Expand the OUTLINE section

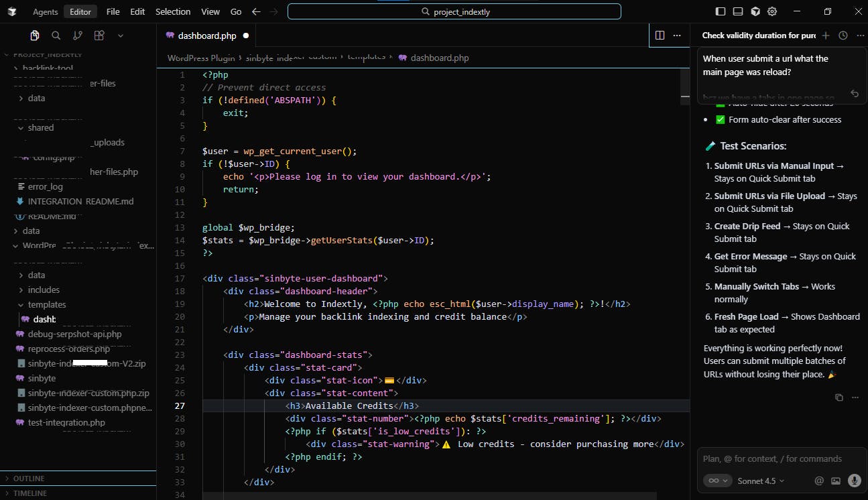[29, 479]
